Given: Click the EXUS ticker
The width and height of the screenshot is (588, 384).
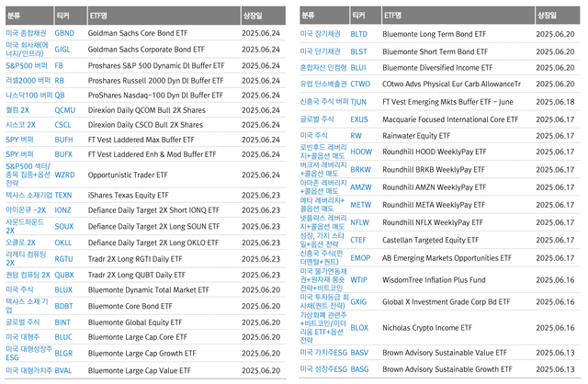Looking at the screenshot, I should (359, 119).
